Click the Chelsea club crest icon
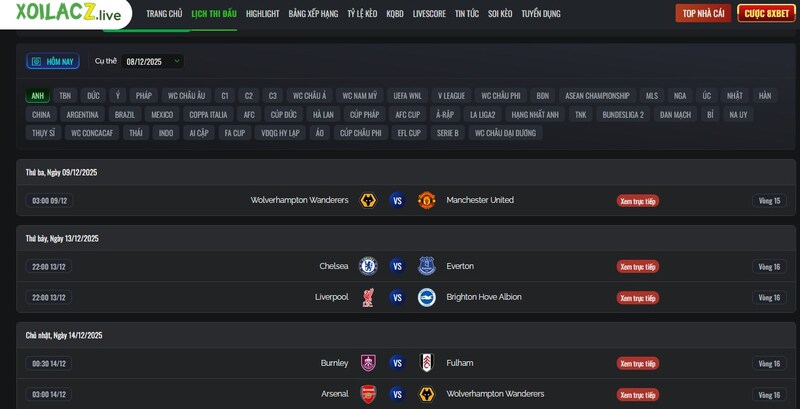This screenshot has height=409, width=800. coord(368,266)
